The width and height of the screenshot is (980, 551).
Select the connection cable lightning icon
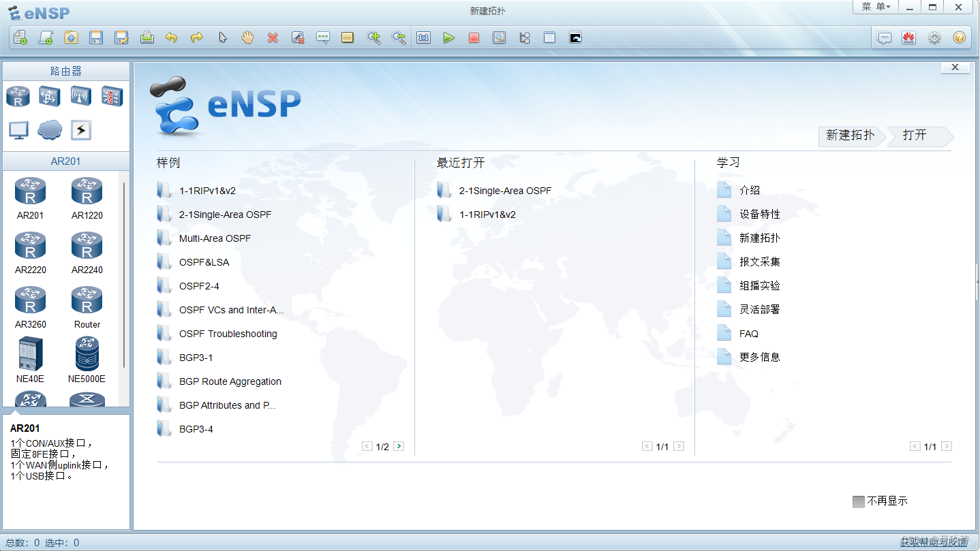click(81, 130)
